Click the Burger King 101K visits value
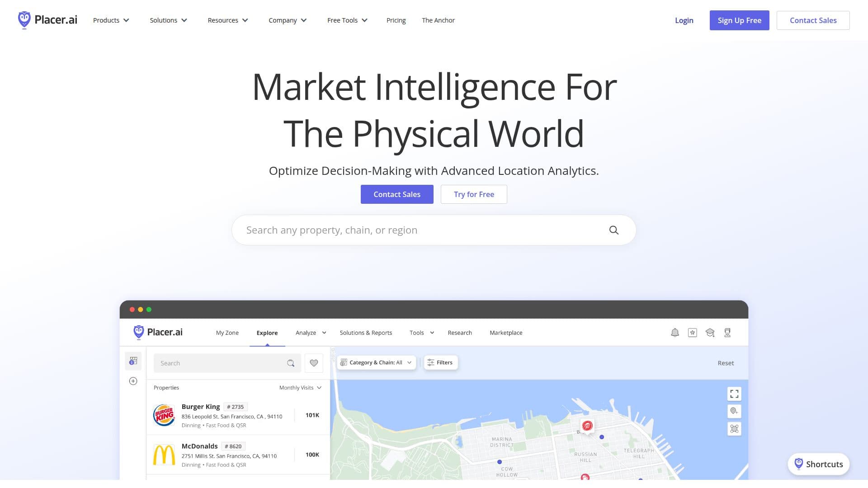868x488 pixels. 312,415
